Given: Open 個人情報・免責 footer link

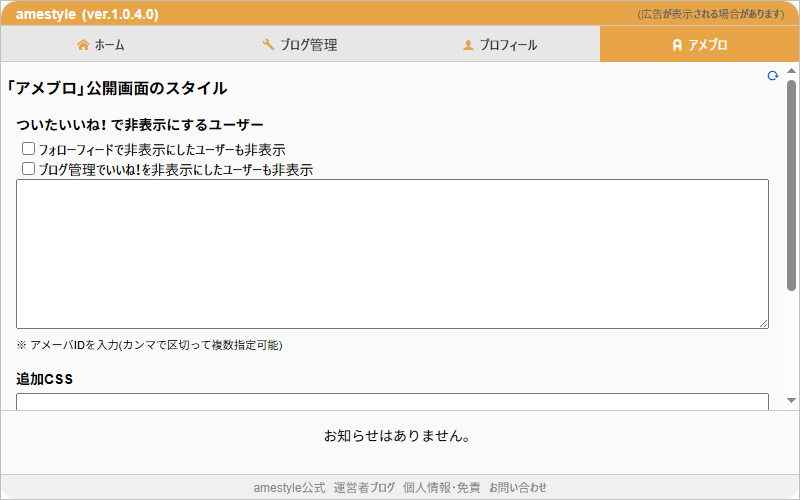Looking at the screenshot, I should pos(442,488).
